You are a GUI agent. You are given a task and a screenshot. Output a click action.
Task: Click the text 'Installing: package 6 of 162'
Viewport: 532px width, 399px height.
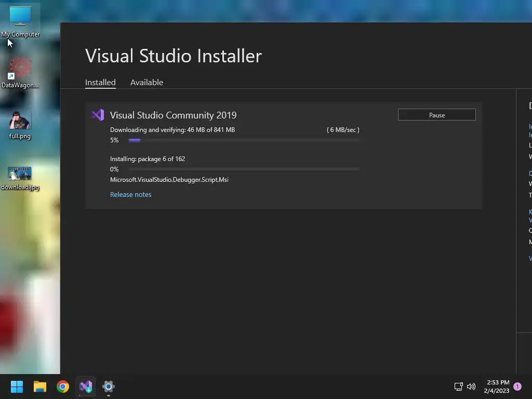pos(148,159)
